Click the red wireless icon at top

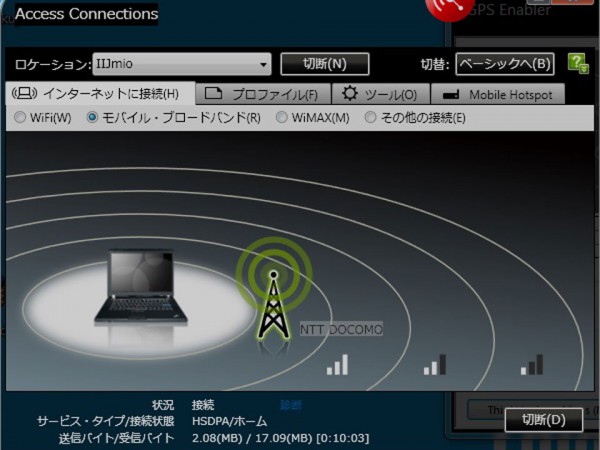tap(449, 8)
